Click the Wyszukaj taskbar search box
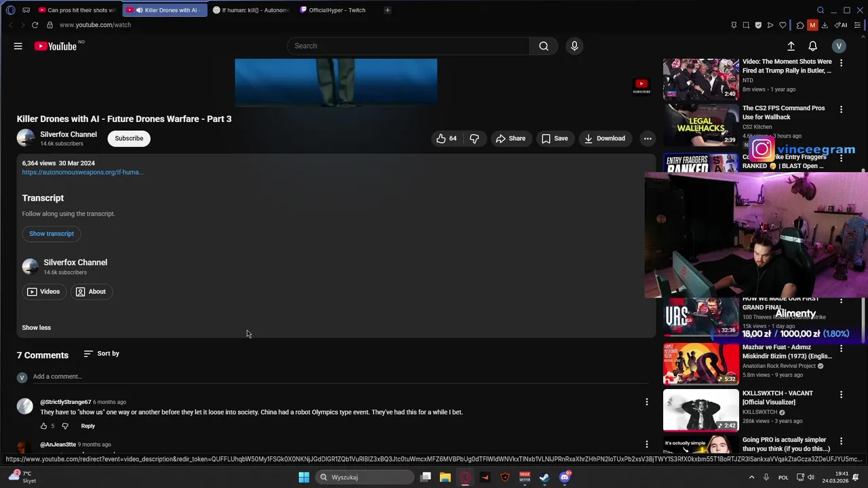Image resolution: width=868 pixels, height=488 pixels. [365, 477]
